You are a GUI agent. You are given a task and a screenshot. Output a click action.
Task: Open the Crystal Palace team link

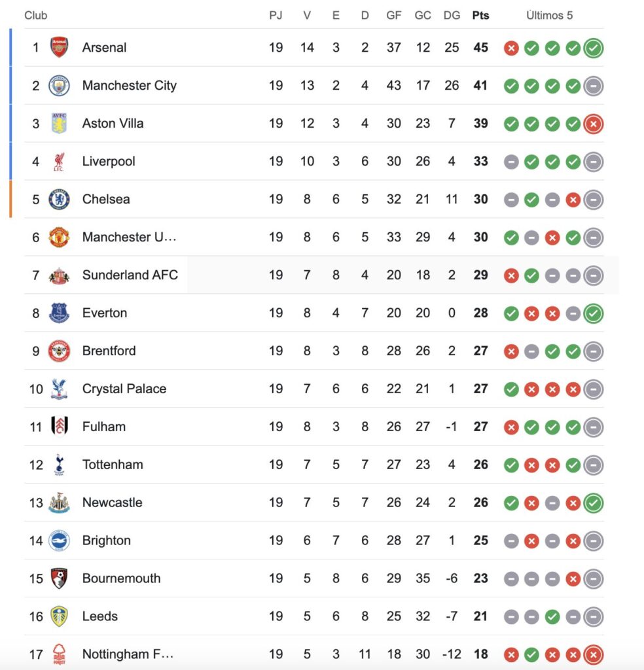[124, 389]
